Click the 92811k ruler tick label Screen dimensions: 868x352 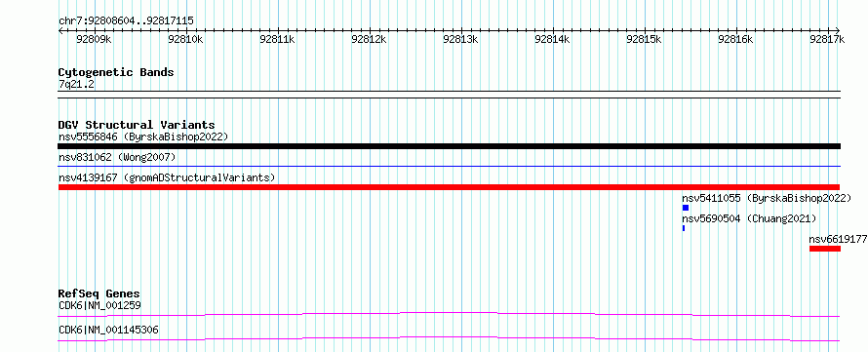coord(277,39)
